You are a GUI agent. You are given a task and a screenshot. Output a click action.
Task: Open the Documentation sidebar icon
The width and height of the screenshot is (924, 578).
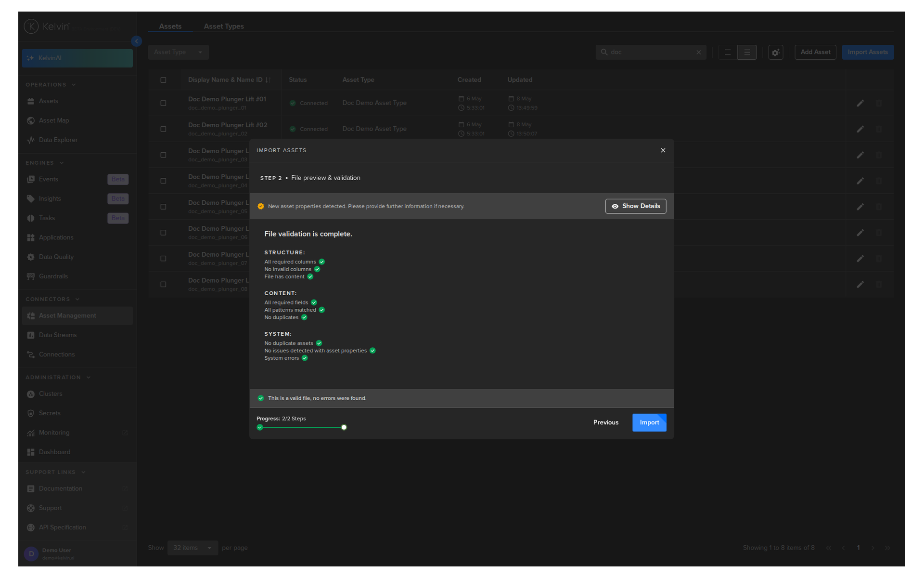point(31,489)
